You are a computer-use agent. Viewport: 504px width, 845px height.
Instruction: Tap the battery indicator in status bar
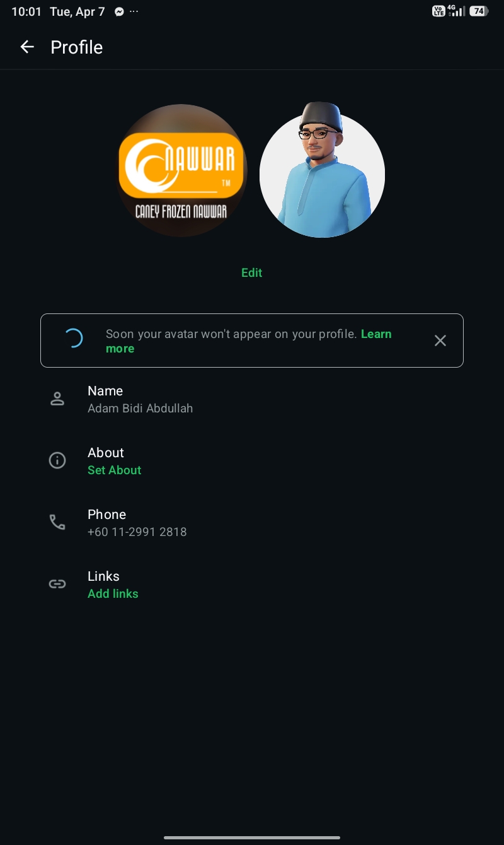coord(479,11)
